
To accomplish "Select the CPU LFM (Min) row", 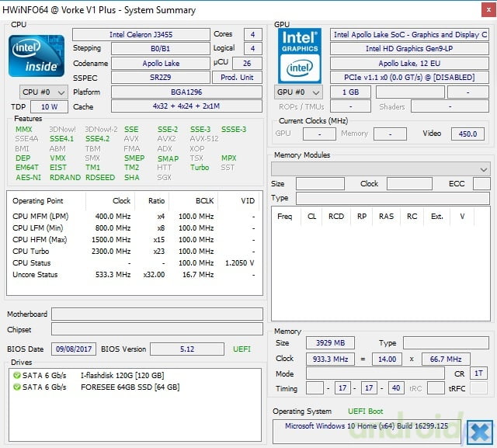I will coord(134,228).
